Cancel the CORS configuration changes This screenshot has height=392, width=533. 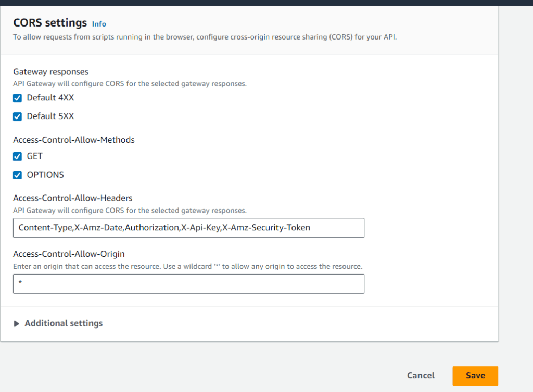pyautogui.click(x=421, y=375)
